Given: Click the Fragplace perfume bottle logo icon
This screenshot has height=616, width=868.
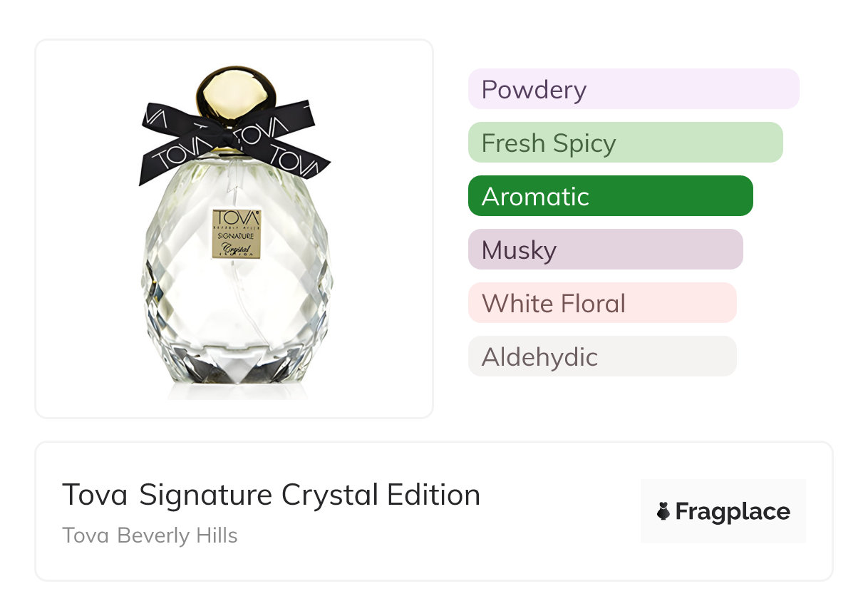Looking at the screenshot, I should coord(663,511).
